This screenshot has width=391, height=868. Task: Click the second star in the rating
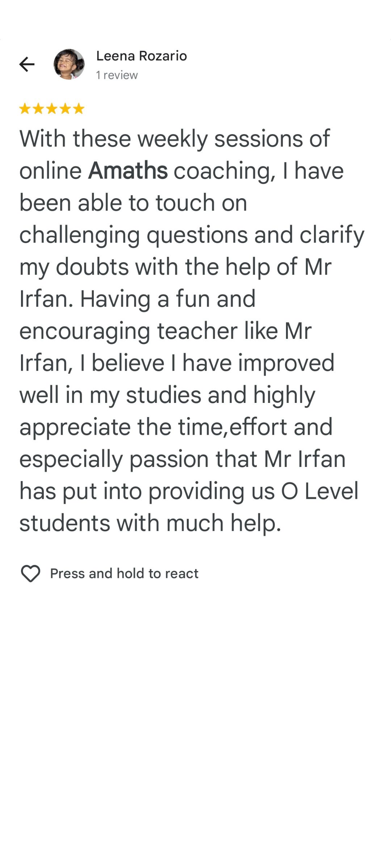coord(38,109)
